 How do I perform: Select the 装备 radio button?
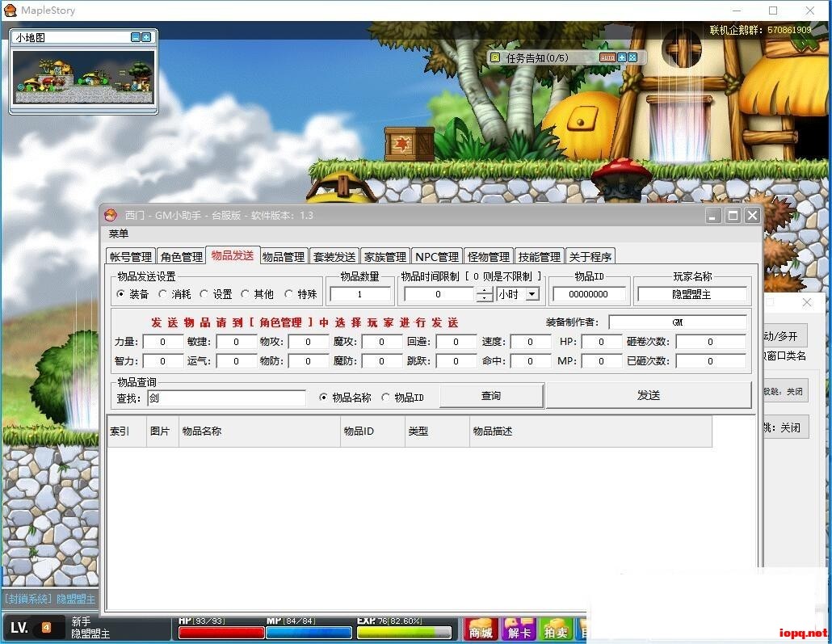(121, 294)
